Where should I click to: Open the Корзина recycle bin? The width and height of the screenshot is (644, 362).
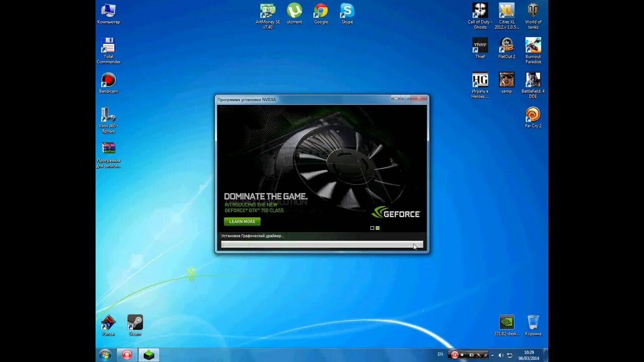[x=533, y=325]
